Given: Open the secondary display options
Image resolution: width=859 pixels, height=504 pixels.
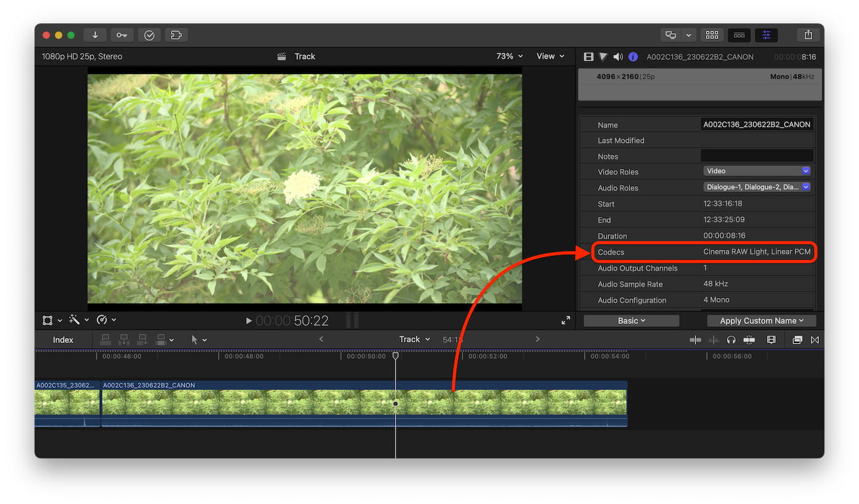Looking at the screenshot, I should coord(671,35).
